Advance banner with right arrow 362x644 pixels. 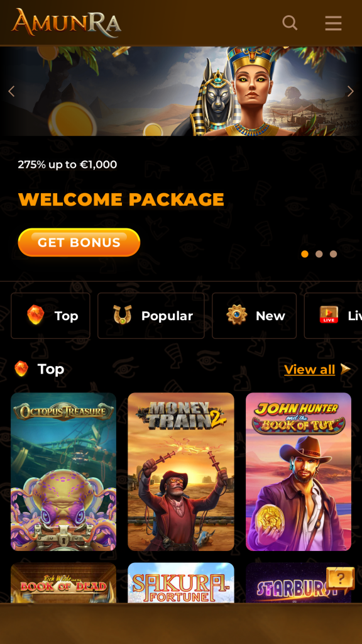[x=350, y=91]
